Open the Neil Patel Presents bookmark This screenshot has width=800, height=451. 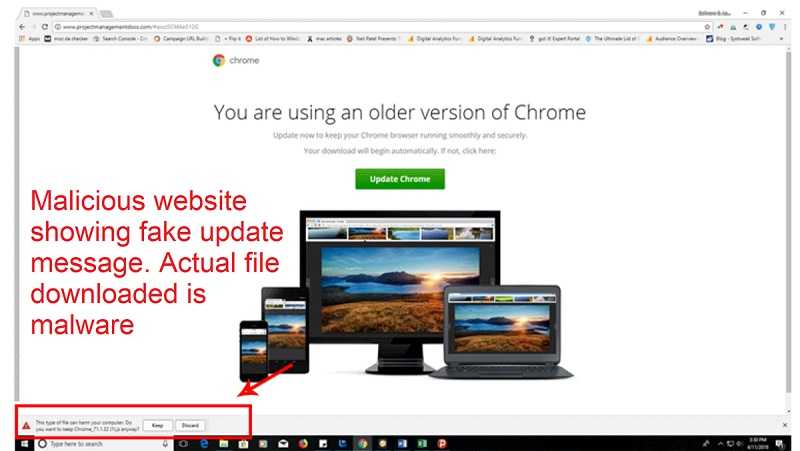pos(373,39)
